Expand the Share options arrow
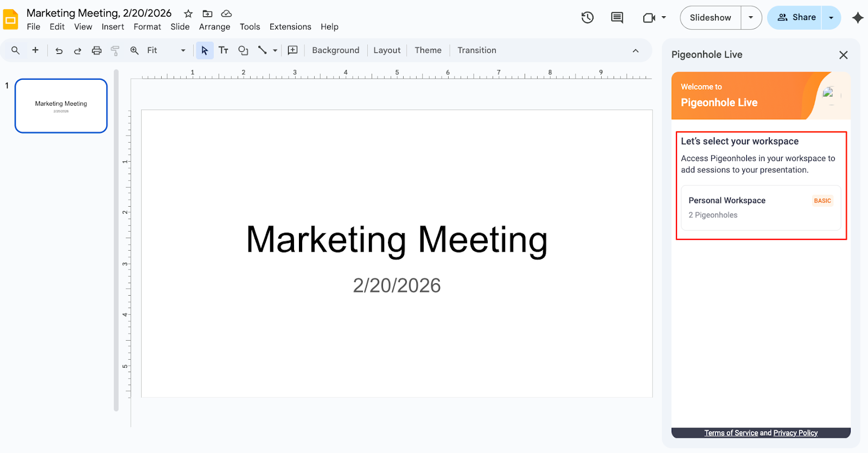This screenshot has height=453, width=868. point(831,17)
